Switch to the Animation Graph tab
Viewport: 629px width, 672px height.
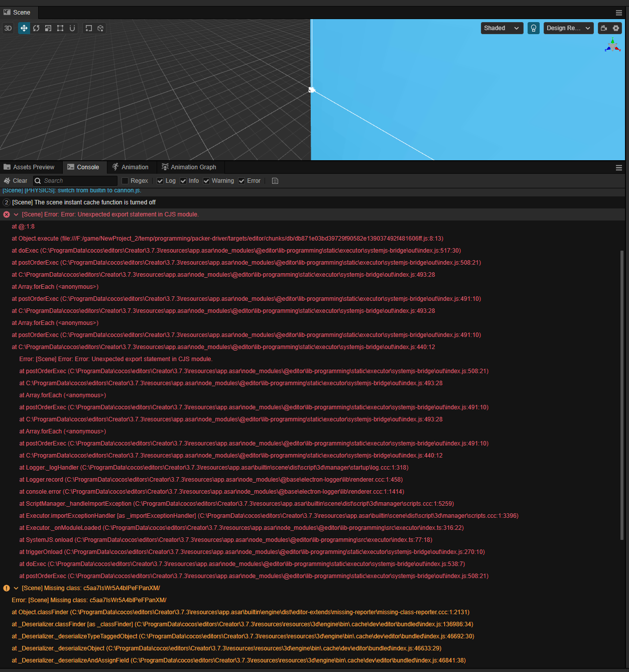pos(189,167)
